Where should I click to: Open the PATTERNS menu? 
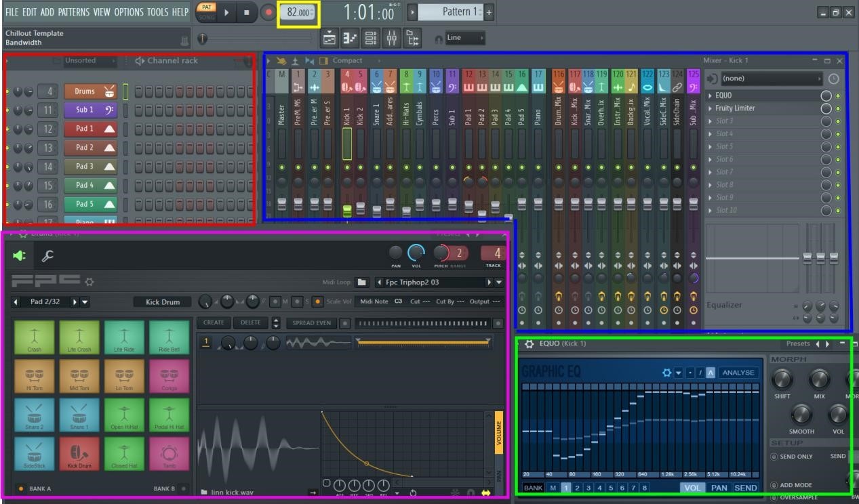(x=73, y=12)
